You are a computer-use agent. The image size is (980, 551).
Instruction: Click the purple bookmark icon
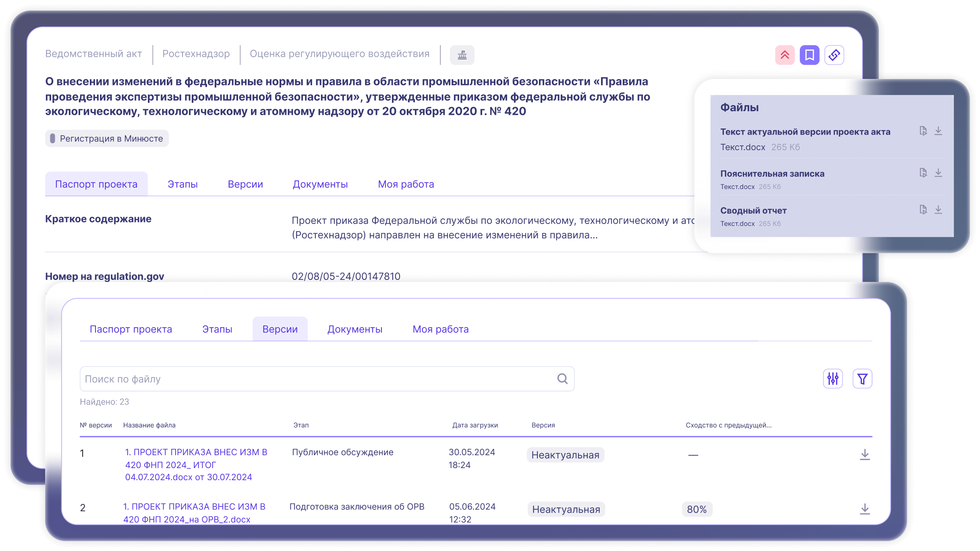[x=809, y=55]
